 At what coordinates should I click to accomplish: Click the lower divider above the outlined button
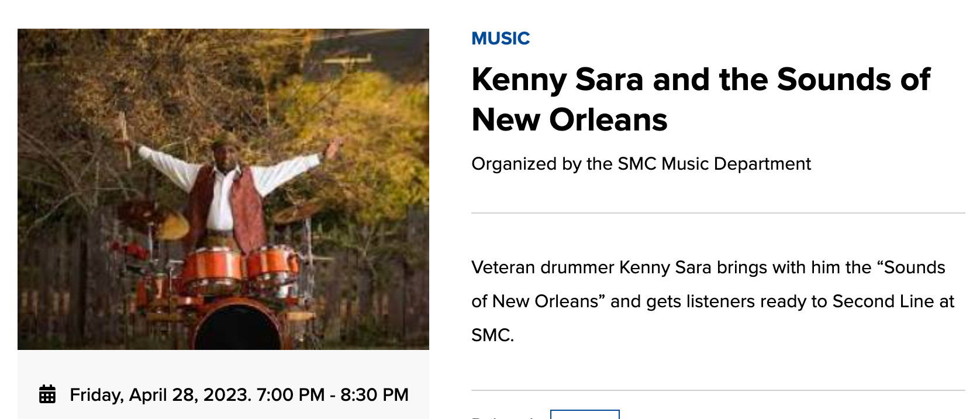(718, 390)
